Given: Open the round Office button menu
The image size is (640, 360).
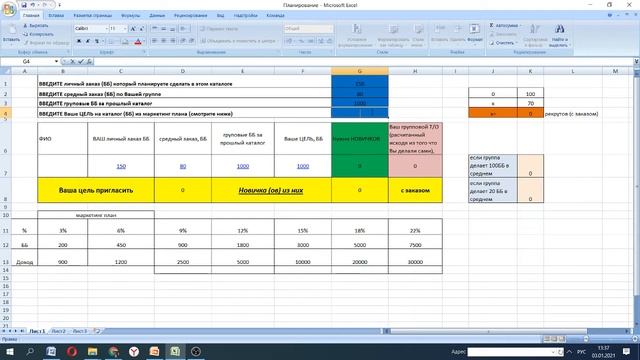Looking at the screenshot, I should tap(9, 9).
